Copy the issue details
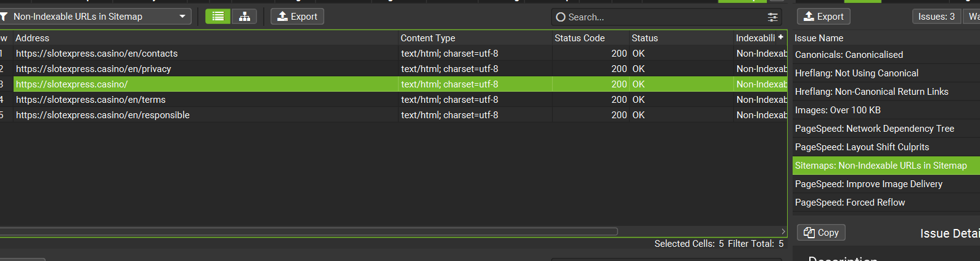Image resolution: width=980 pixels, height=261 pixels. click(821, 233)
